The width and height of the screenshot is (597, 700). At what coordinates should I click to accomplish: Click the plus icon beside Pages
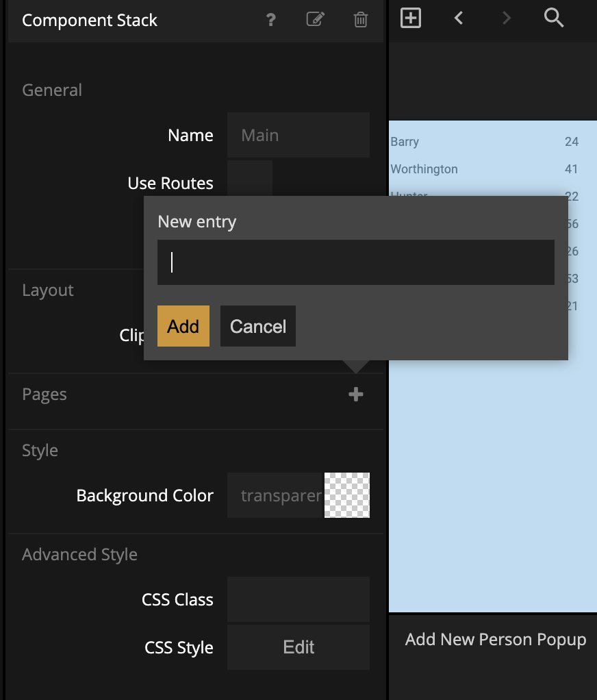tap(355, 395)
